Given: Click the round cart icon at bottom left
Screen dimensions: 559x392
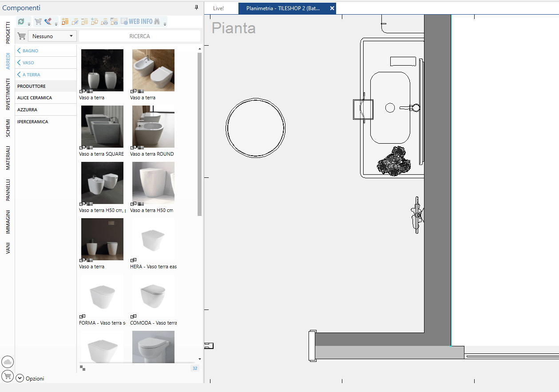Looking at the screenshot, I should [x=8, y=376].
